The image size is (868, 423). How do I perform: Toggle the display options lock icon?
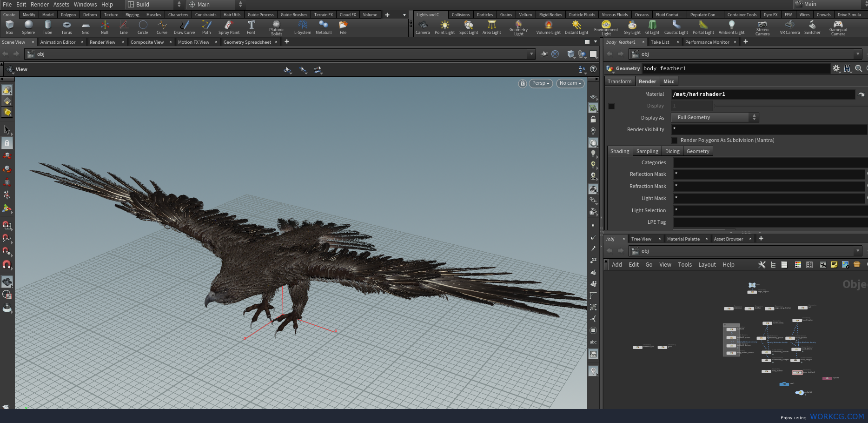[x=593, y=119]
